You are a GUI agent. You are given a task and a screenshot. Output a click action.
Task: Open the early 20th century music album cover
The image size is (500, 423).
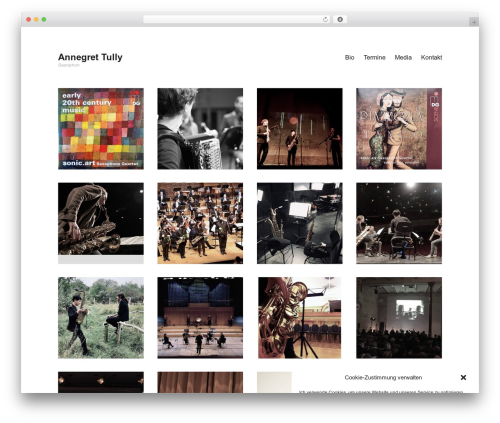pos(101,129)
